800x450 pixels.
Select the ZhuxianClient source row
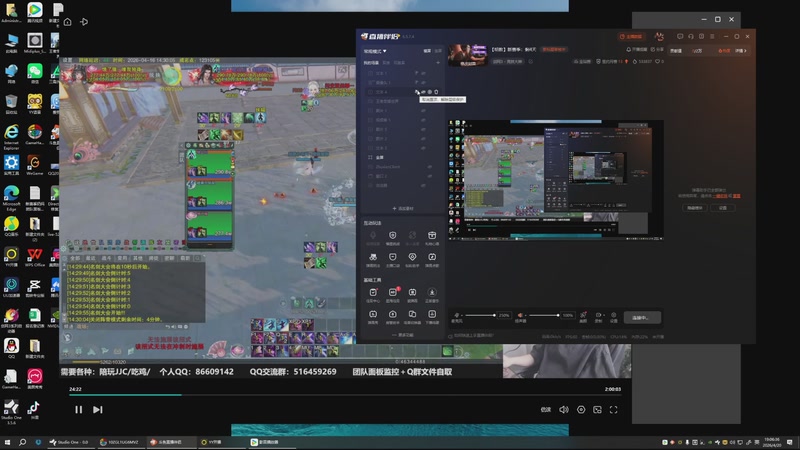tap(403, 167)
